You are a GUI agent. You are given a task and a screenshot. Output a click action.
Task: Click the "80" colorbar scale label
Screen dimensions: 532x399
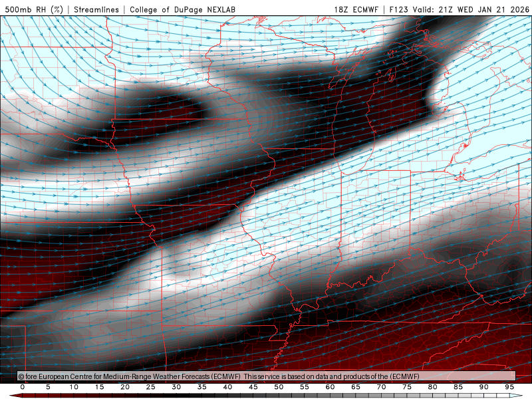pos(433,387)
